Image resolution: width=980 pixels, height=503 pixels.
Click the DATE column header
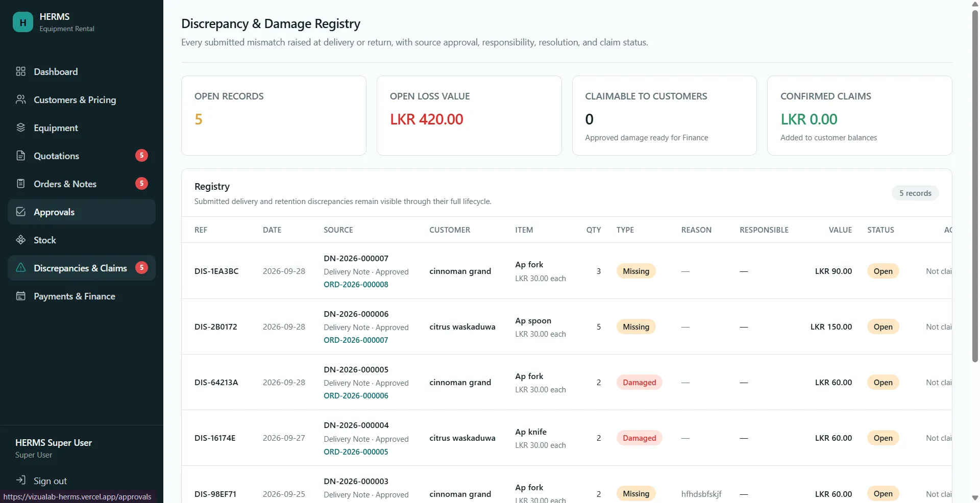(272, 230)
